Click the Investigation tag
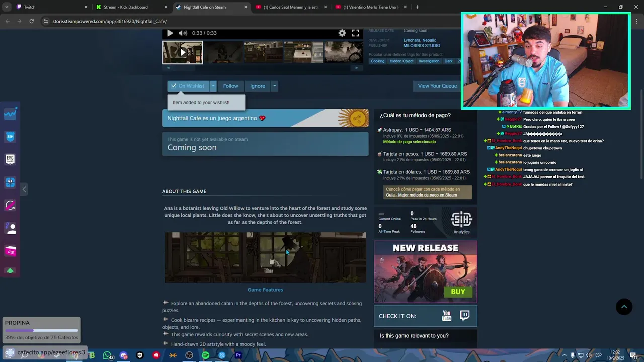Viewport: 644px width, 362px height. 429,61
